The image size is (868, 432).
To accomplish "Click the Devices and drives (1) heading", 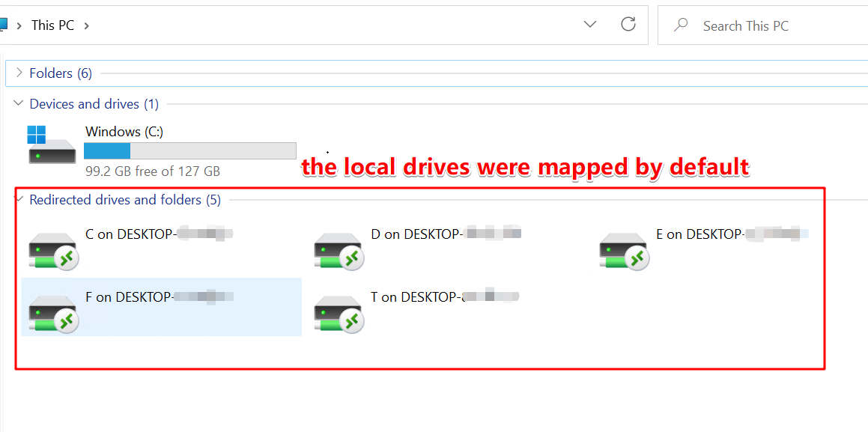I will (x=94, y=103).
